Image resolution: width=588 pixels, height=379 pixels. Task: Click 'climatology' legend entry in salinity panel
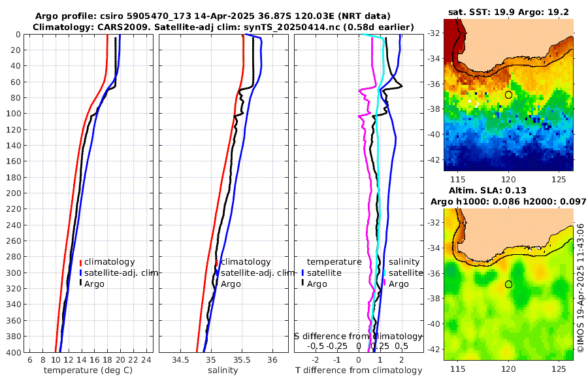(246, 262)
